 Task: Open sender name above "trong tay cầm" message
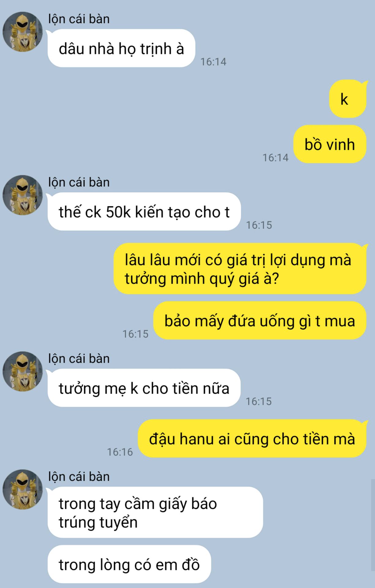(x=79, y=477)
